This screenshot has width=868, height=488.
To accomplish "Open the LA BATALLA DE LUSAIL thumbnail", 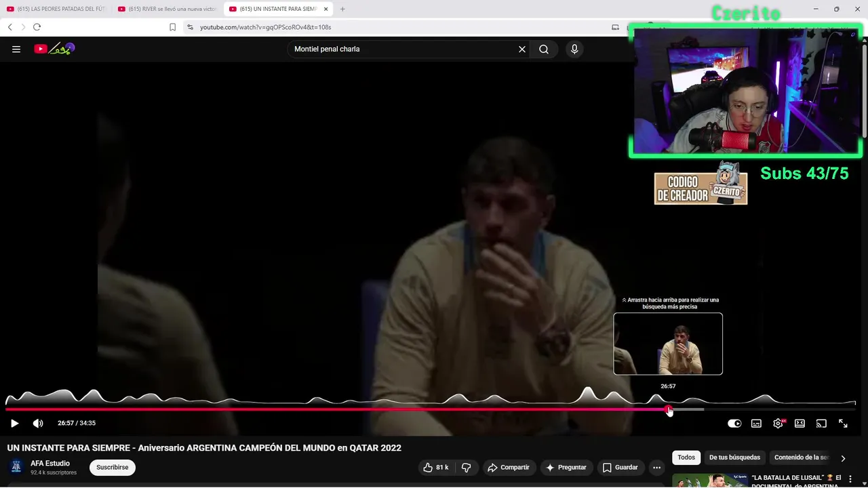I will point(710,481).
